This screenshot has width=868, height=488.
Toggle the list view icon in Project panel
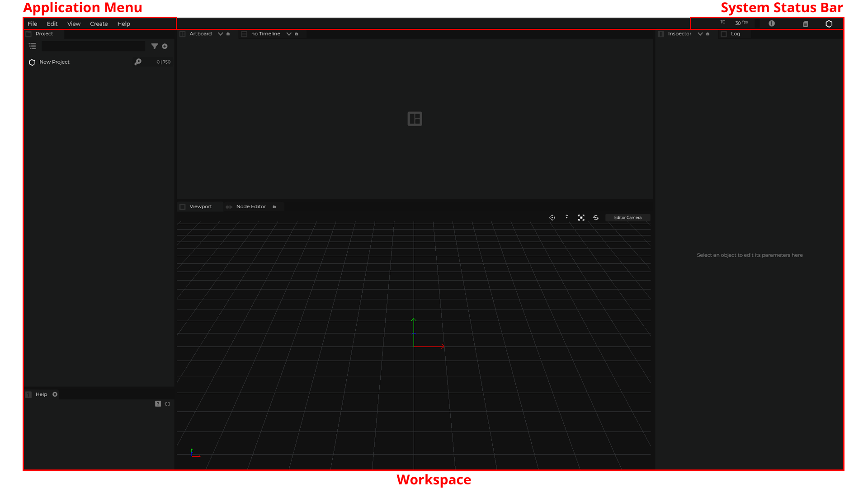[x=33, y=46]
